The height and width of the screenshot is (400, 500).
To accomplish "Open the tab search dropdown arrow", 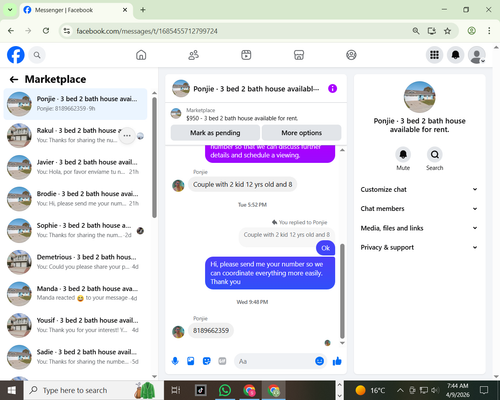I will point(10,10).
